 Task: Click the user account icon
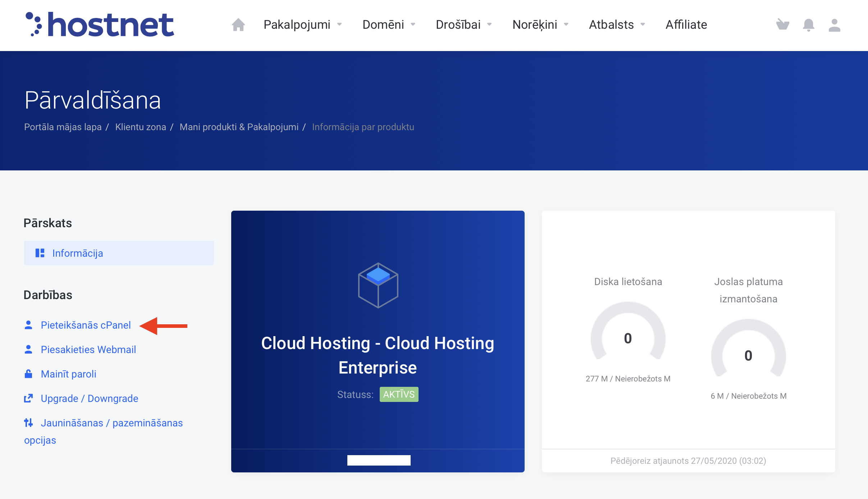tap(834, 25)
